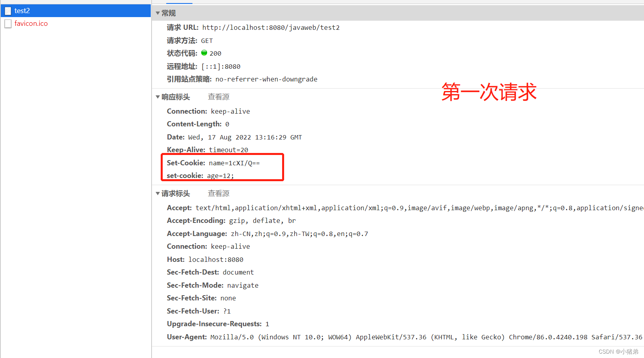Click the Content-Length header row

tap(198, 124)
